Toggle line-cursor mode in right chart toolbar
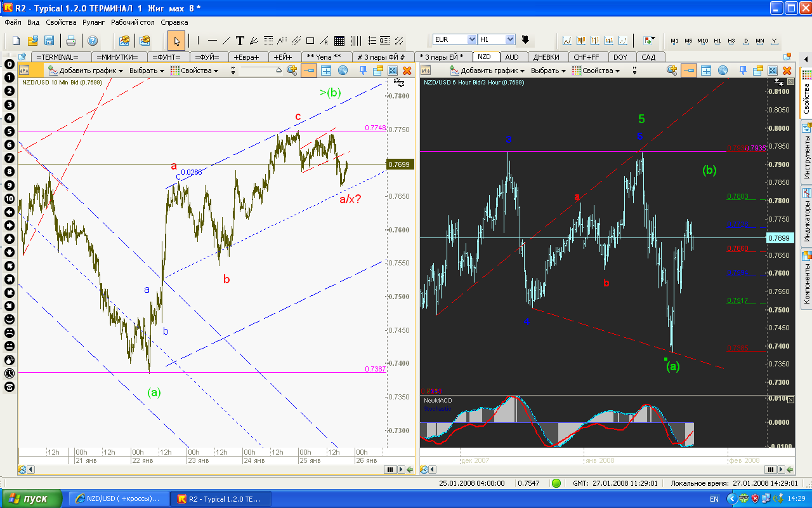 [689, 70]
